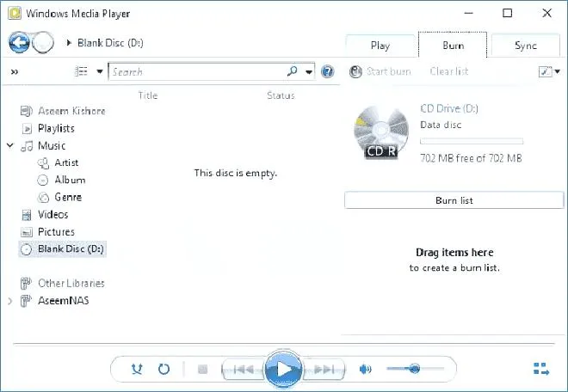Open the Sync tab
This screenshot has width=568, height=392.
click(x=525, y=46)
